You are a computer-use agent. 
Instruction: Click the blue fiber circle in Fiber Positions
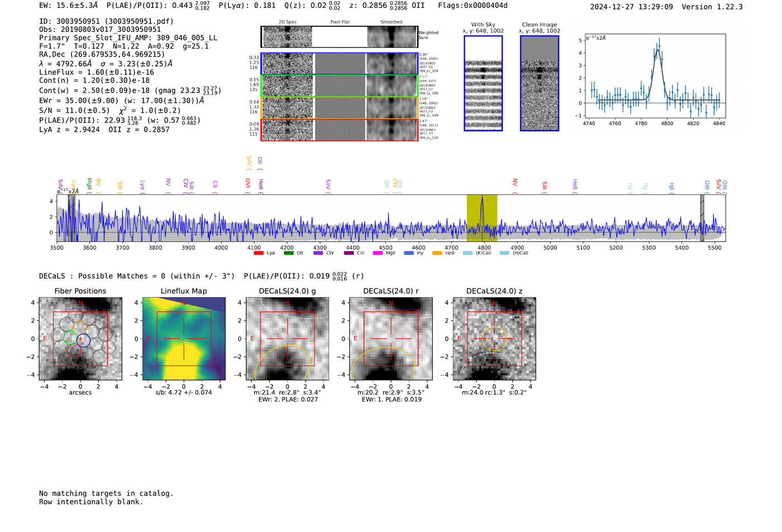(83, 340)
